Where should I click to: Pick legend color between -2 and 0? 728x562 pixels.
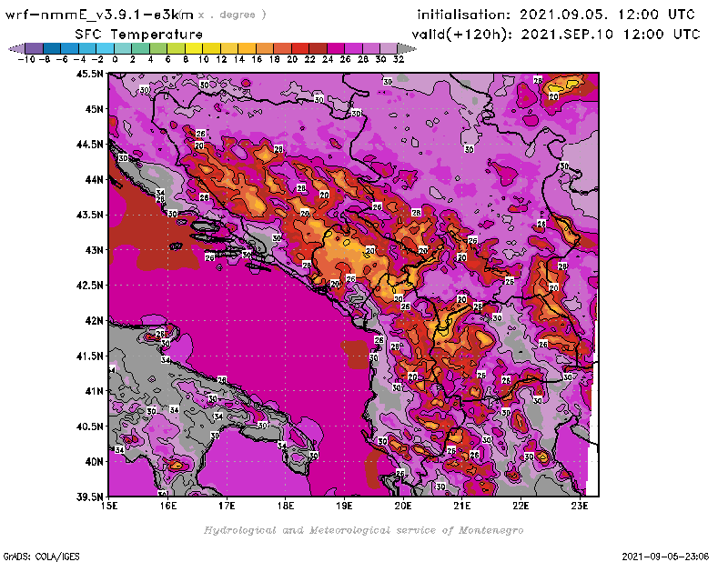[105, 48]
